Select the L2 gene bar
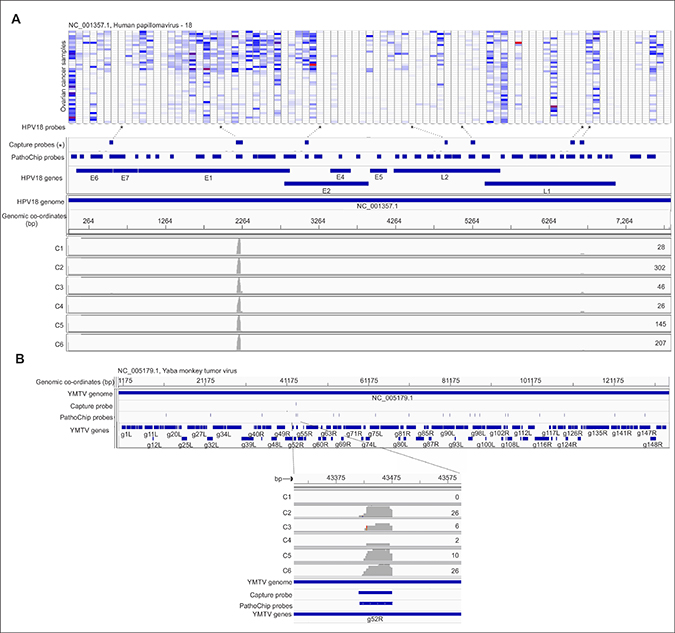The image size is (675, 633). click(x=444, y=171)
